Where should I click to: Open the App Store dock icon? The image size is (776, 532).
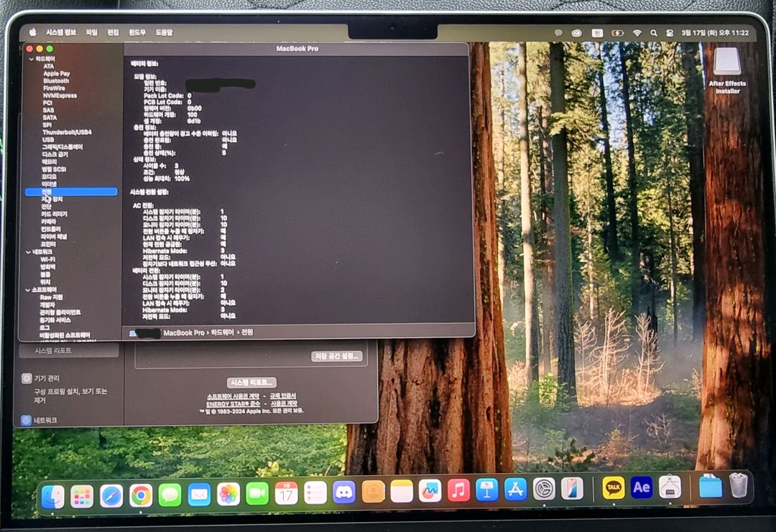point(516,490)
